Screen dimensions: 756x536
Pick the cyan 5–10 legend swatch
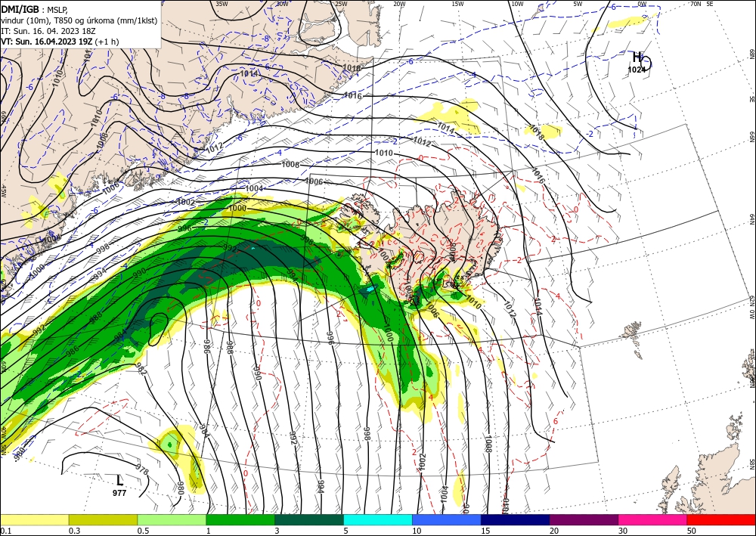click(x=378, y=519)
